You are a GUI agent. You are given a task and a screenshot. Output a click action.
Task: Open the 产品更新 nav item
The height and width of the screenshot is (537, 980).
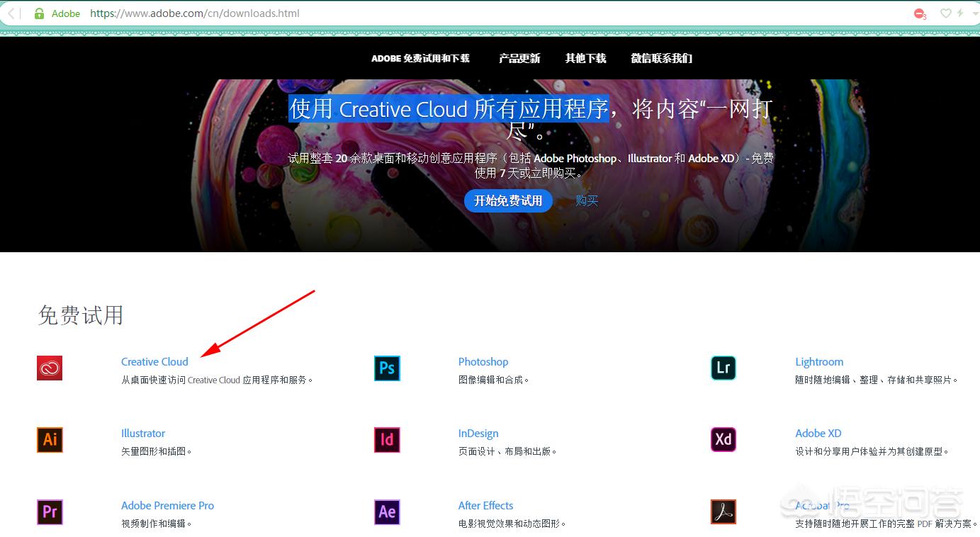[x=519, y=58]
